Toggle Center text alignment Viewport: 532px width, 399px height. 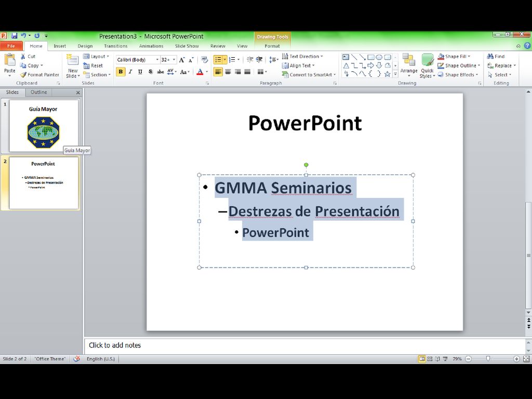(x=228, y=72)
